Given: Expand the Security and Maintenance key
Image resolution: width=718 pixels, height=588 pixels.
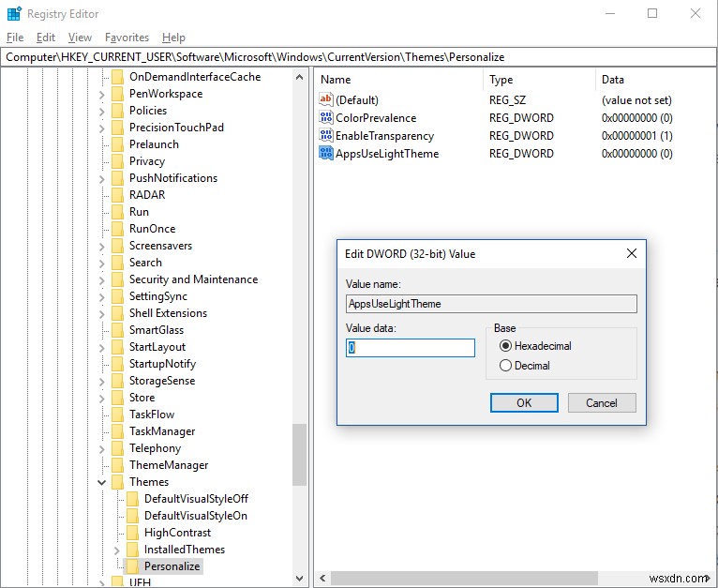Looking at the screenshot, I should 101,280.
